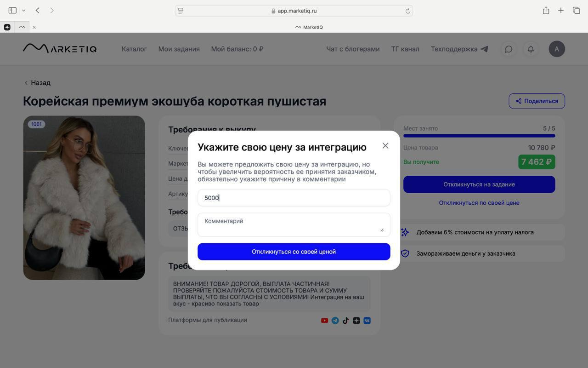The height and width of the screenshot is (368, 588).
Task: Click the VK platform icon
Action: [367, 321]
